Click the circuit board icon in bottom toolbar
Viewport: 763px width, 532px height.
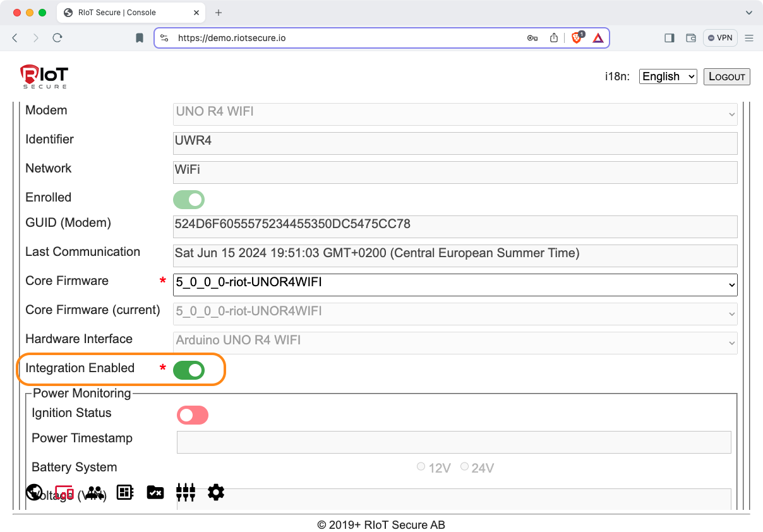(x=125, y=492)
